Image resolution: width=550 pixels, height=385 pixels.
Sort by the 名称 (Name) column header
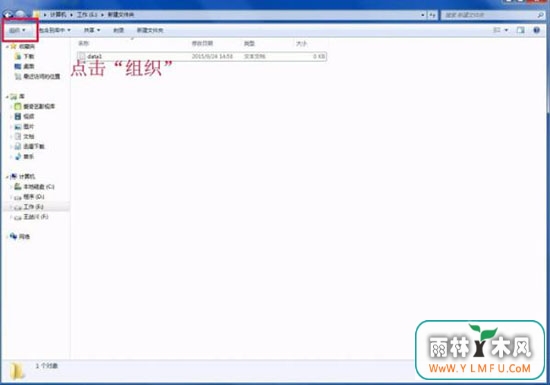coord(83,43)
